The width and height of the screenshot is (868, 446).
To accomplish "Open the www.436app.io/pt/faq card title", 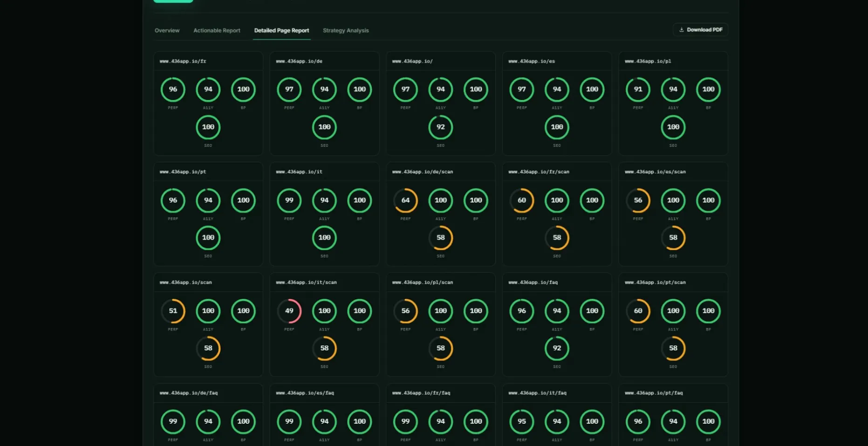I will coord(654,393).
